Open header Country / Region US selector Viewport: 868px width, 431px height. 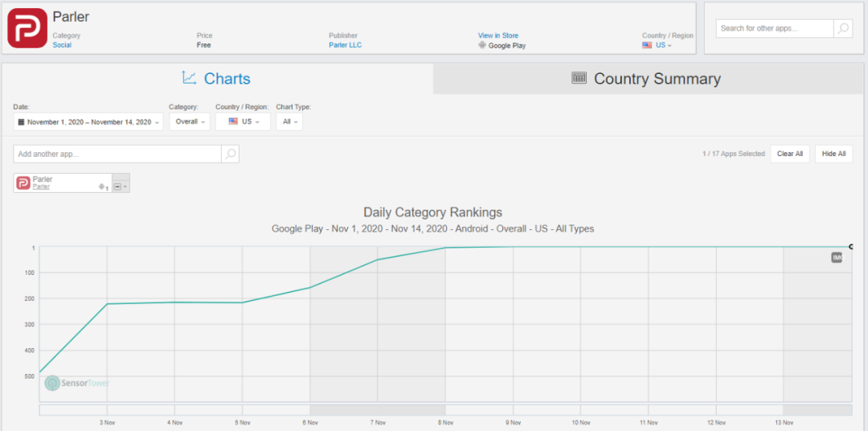[657, 45]
